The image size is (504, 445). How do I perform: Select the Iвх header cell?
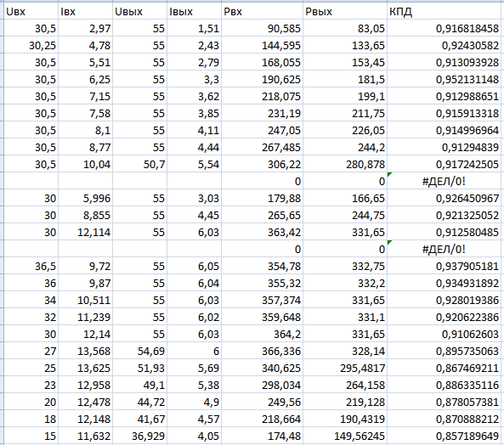pos(85,12)
